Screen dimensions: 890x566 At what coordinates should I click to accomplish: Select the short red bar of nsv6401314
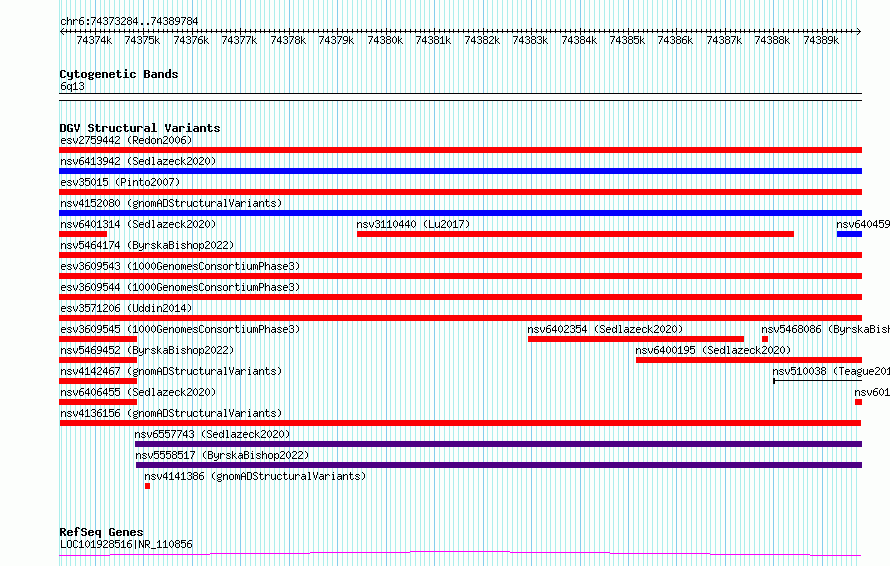click(83, 234)
